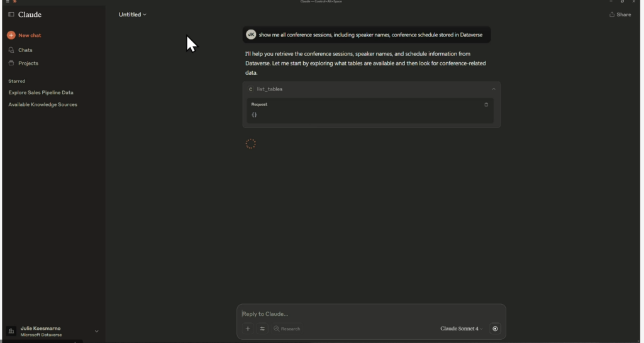Open starred chat Available Knowledge Sources

click(43, 105)
